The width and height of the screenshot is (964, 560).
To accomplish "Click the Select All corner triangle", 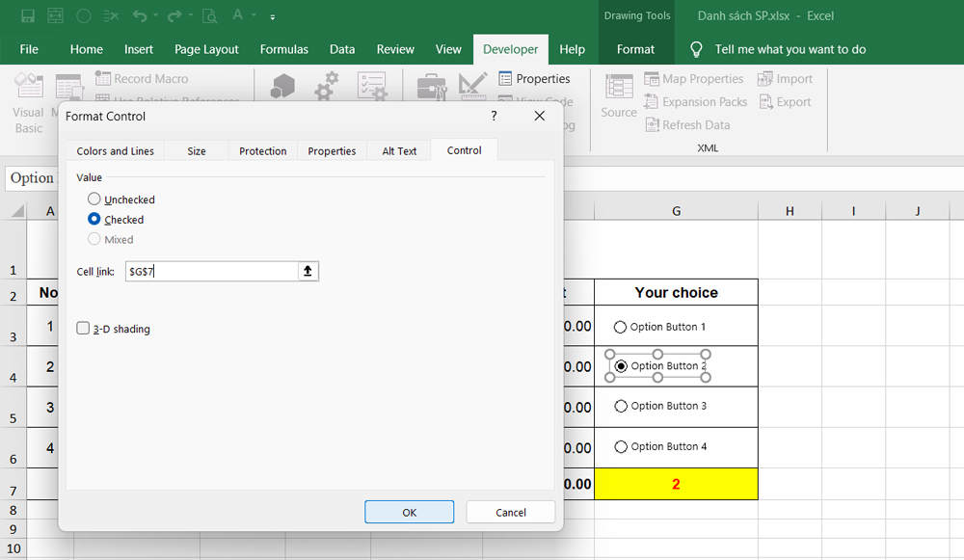I will [x=17, y=211].
